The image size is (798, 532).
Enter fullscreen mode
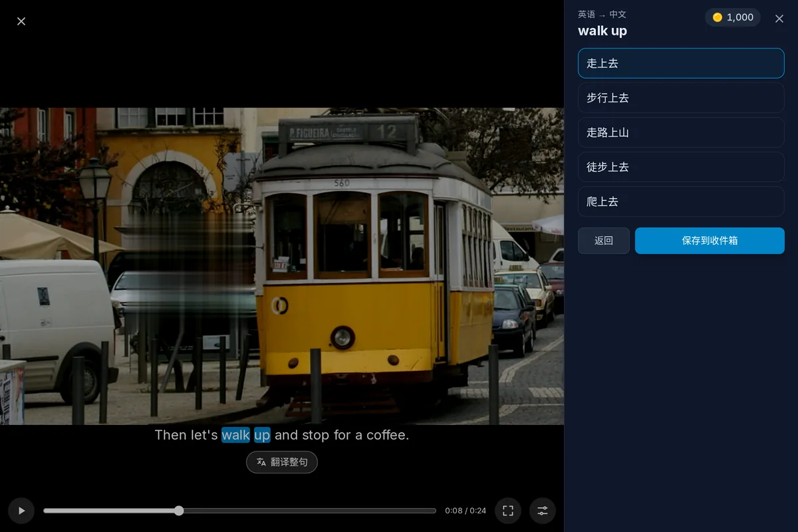click(508, 511)
